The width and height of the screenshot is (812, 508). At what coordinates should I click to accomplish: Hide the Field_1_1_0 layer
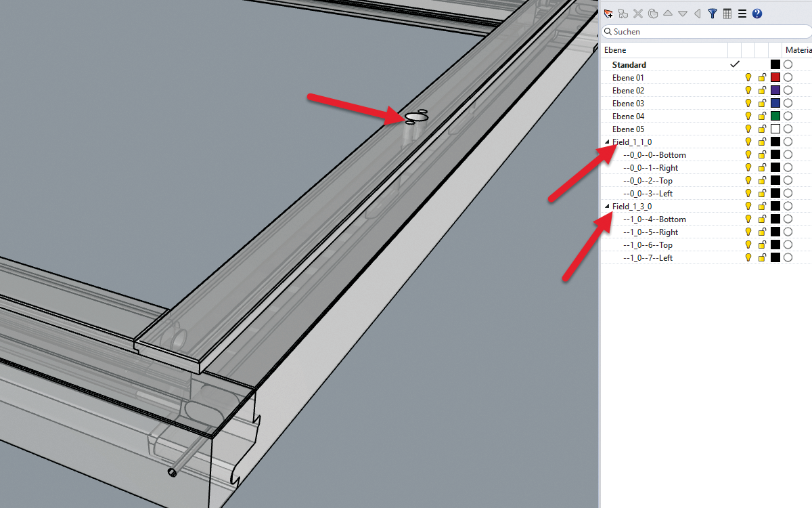click(x=748, y=142)
